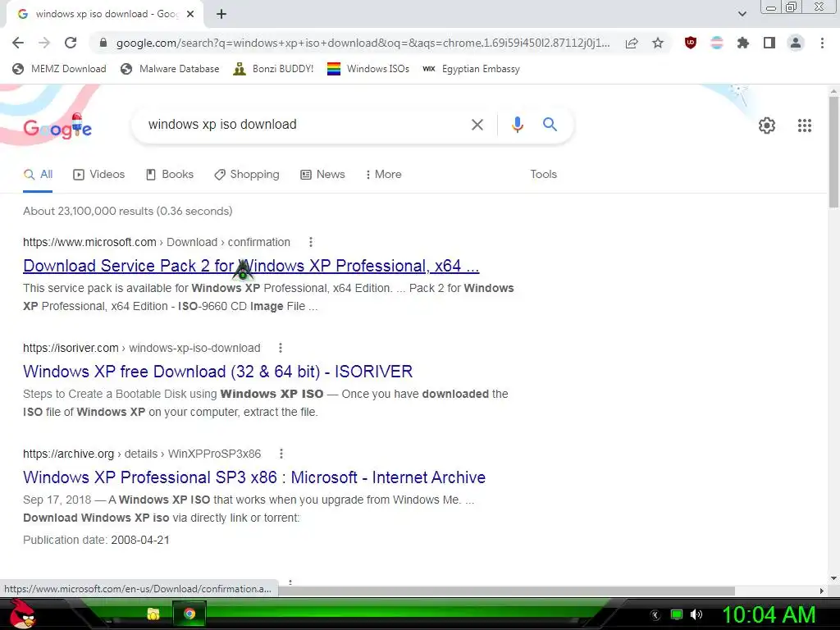Click the striped flag extension icon
Image resolution: width=840 pixels, height=630 pixels.
tap(717, 43)
